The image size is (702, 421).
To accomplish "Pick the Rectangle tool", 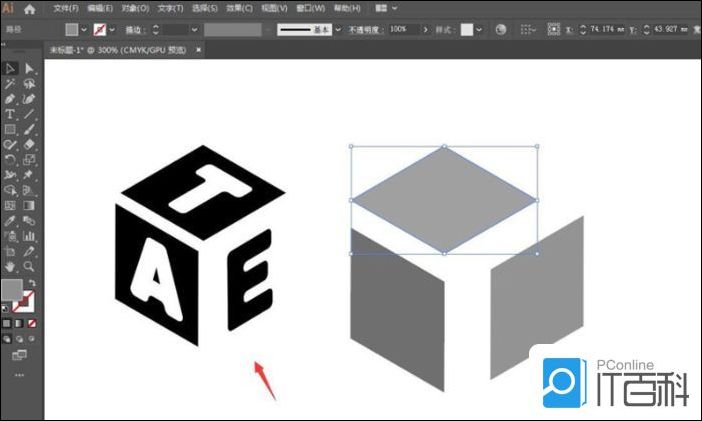I will tap(10, 129).
